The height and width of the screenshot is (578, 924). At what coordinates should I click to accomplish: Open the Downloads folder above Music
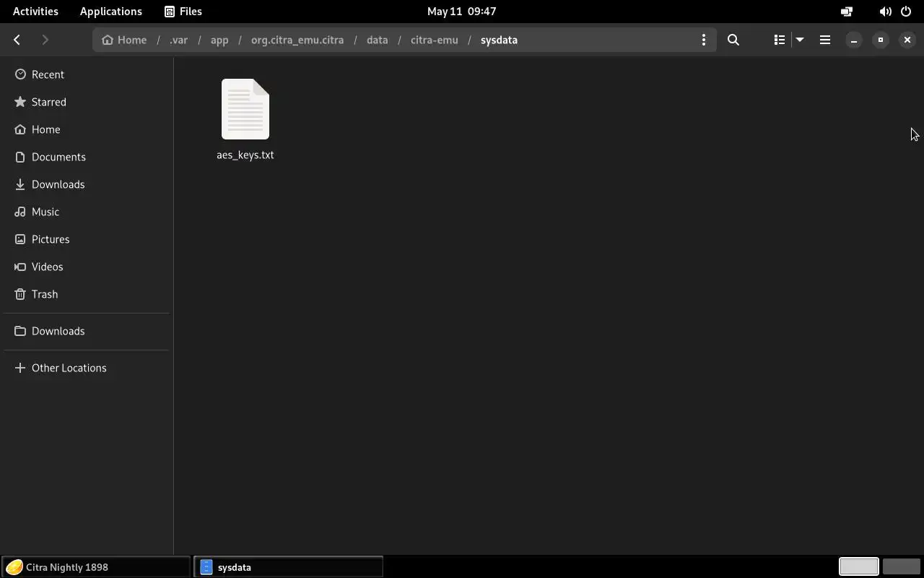click(x=87, y=184)
